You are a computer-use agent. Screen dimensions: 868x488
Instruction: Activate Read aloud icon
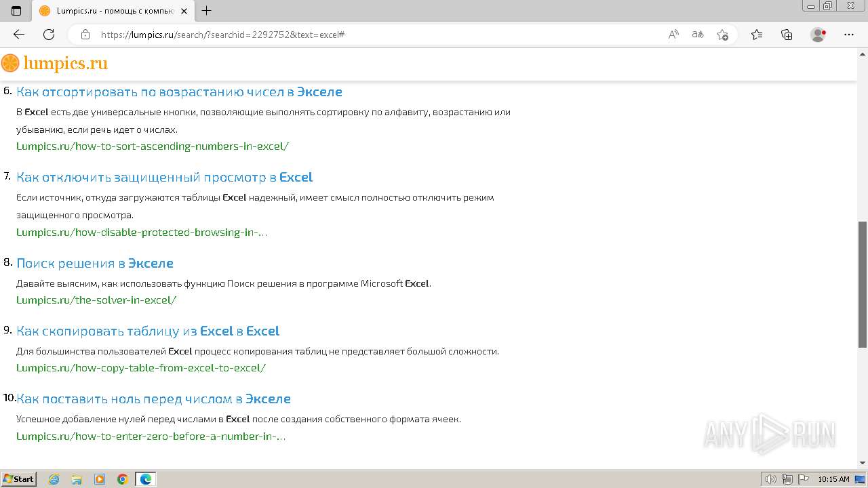point(673,35)
